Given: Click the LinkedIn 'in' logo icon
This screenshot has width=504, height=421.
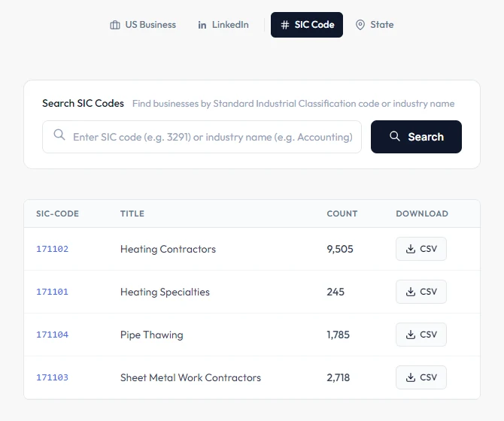Looking at the screenshot, I should coord(202,25).
